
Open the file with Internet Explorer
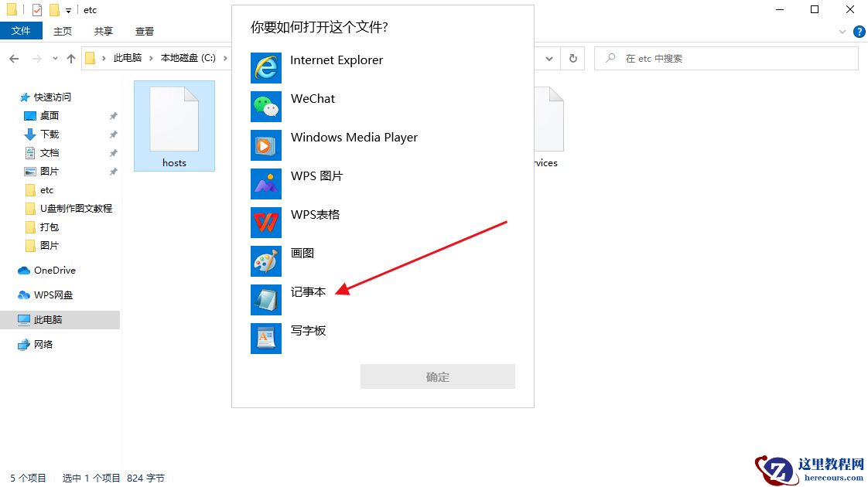click(336, 60)
